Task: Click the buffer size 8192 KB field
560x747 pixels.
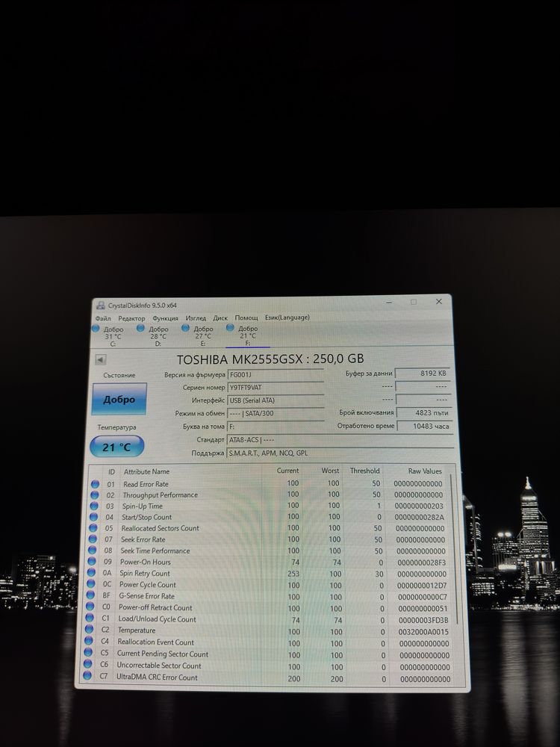Action: 423,373
